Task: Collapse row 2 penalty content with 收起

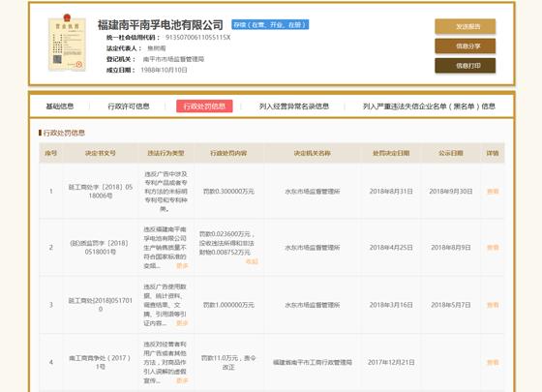Action: [x=252, y=261]
